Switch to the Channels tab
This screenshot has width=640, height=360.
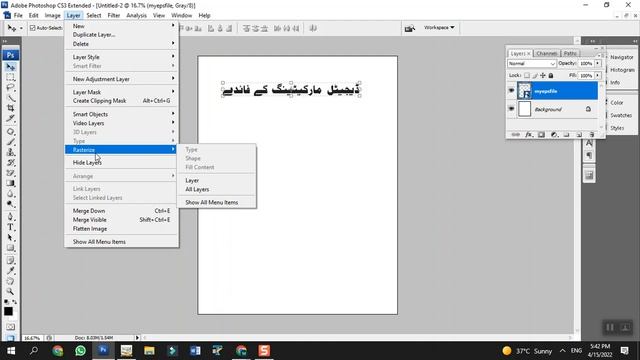547,53
